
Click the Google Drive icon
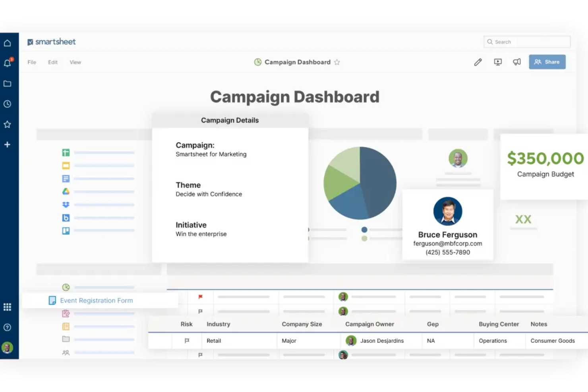pyautogui.click(x=66, y=191)
